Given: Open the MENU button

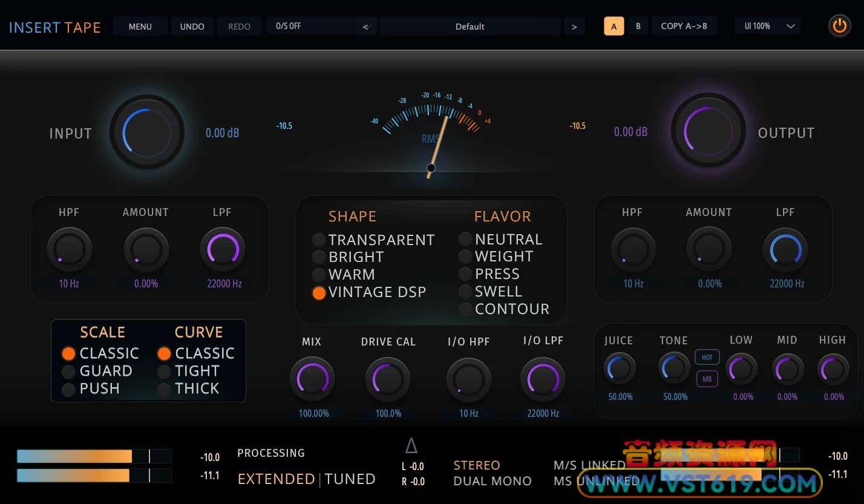Looking at the screenshot, I should coord(140,27).
